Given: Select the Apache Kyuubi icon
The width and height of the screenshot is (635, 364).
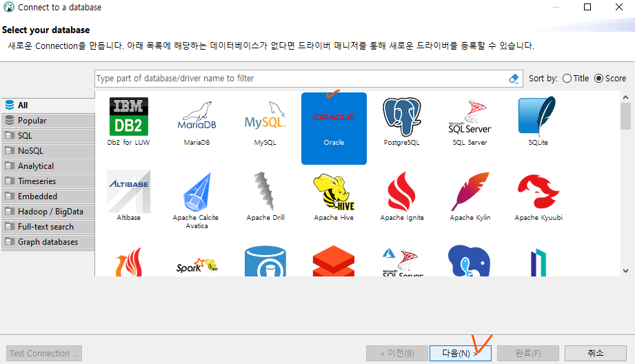Looking at the screenshot, I should pos(538,192).
